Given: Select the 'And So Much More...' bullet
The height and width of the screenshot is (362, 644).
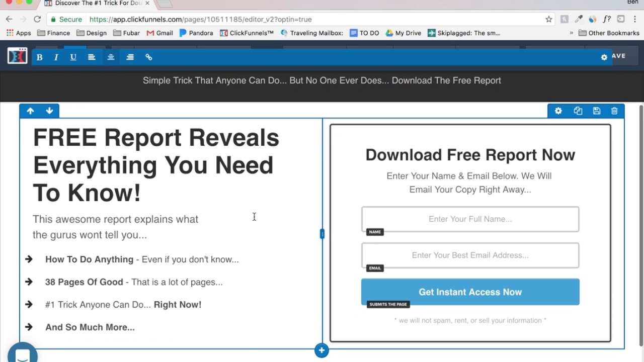Looking at the screenshot, I should (x=90, y=327).
